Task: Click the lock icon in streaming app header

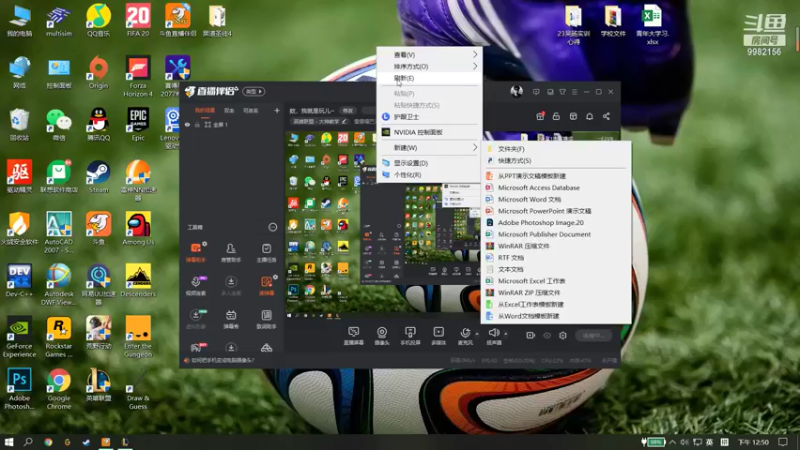Action: (556, 116)
